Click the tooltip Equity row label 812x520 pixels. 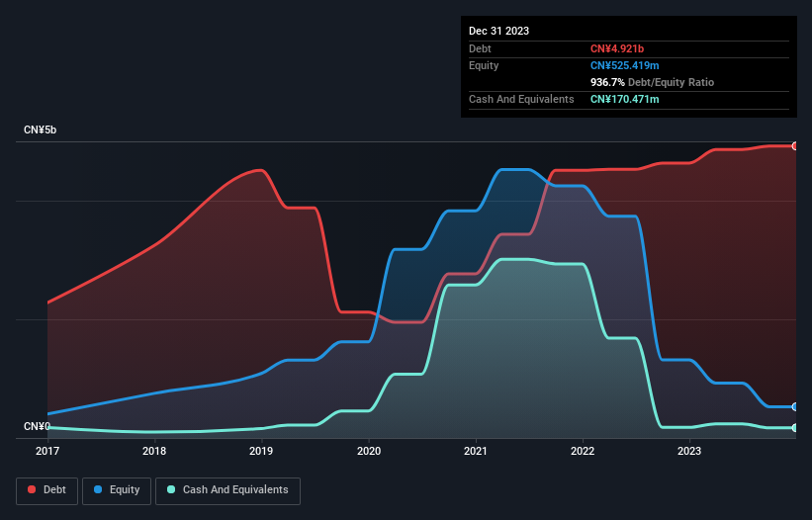(x=484, y=65)
